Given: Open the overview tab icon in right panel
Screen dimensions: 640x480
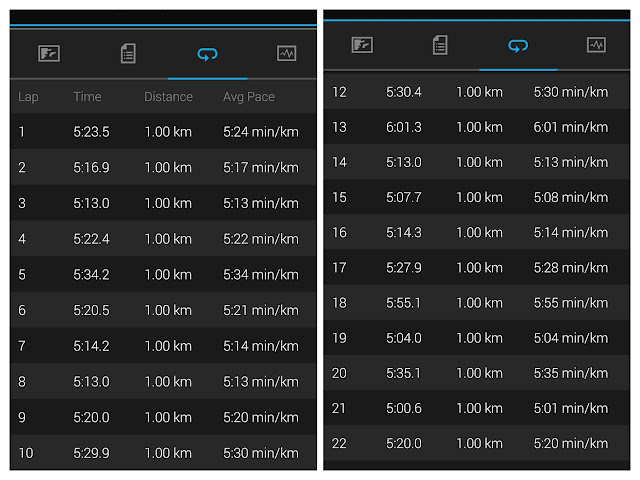Looking at the screenshot, I should [362, 45].
